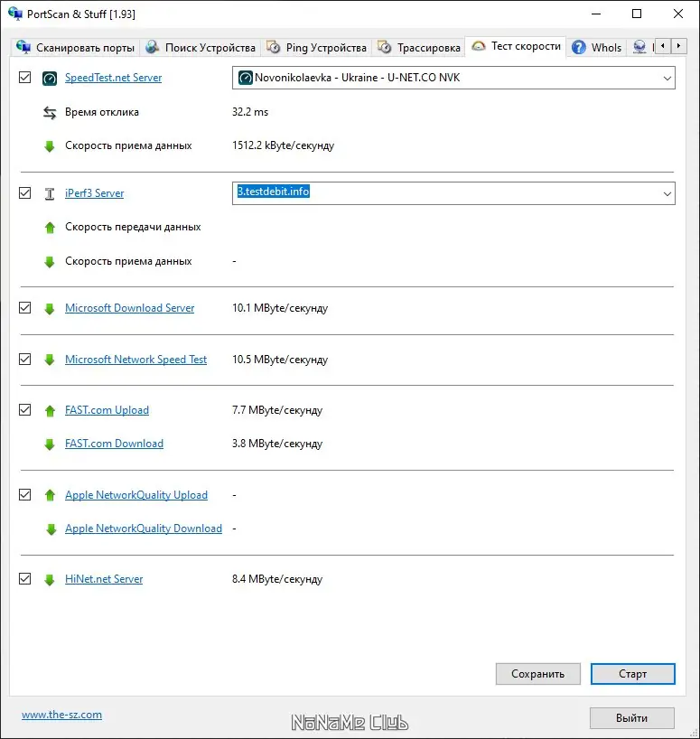The image size is (700, 739).
Task: Uncheck the SpeedTest.net Server checkbox
Action: point(25,78)
